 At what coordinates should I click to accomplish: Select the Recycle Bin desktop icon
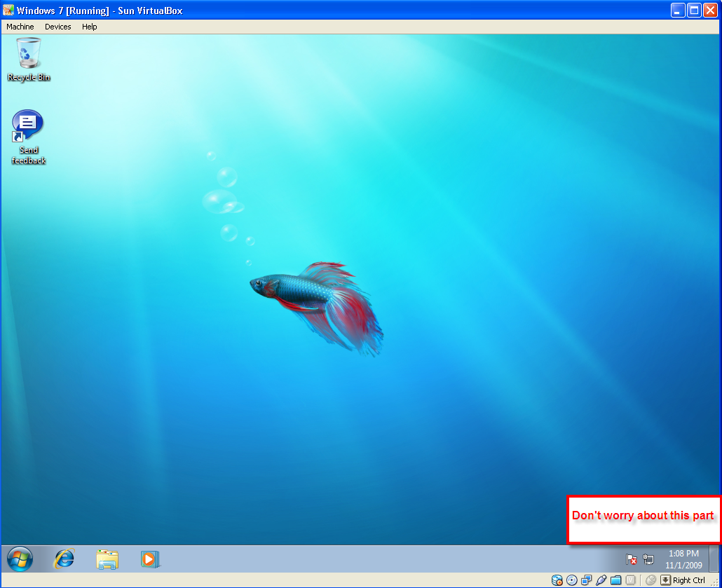pyautogui.click(x=29, y=60)
